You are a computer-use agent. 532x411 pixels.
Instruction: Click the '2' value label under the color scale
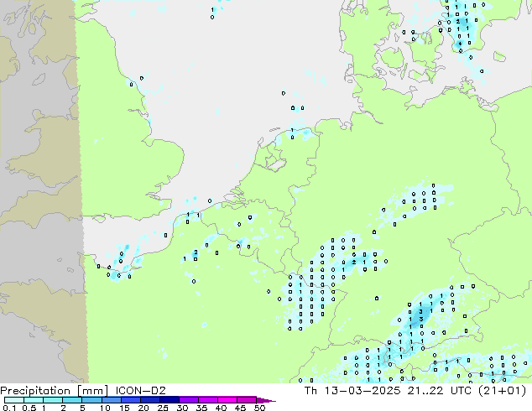64,408
